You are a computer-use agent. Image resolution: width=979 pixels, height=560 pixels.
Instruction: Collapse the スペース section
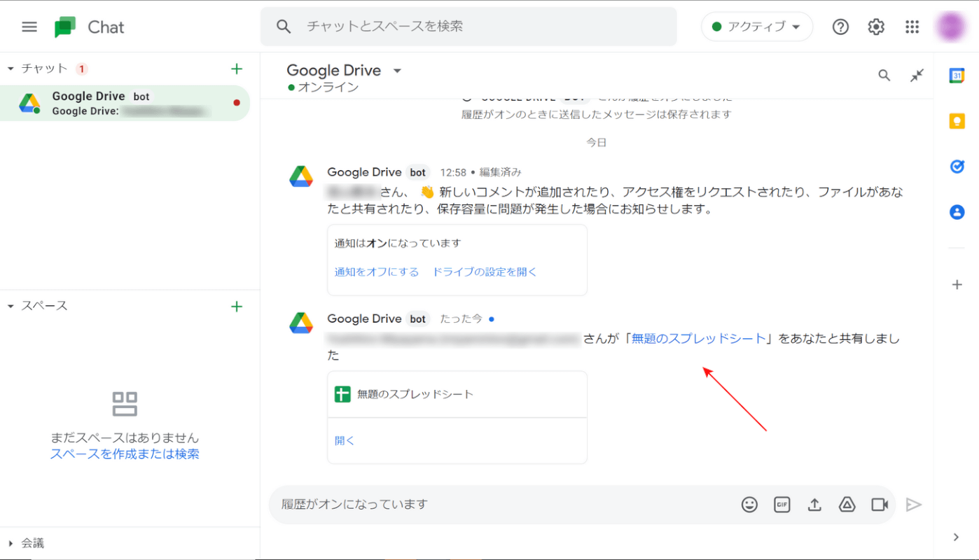coord(11,306)
